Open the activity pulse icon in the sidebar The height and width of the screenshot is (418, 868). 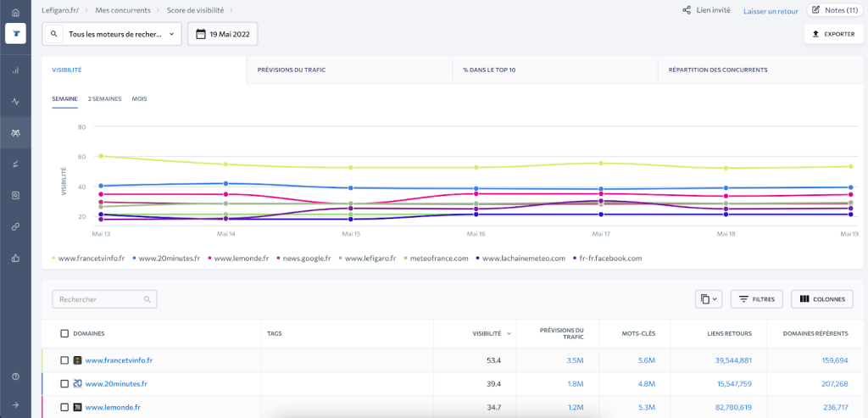15,101
